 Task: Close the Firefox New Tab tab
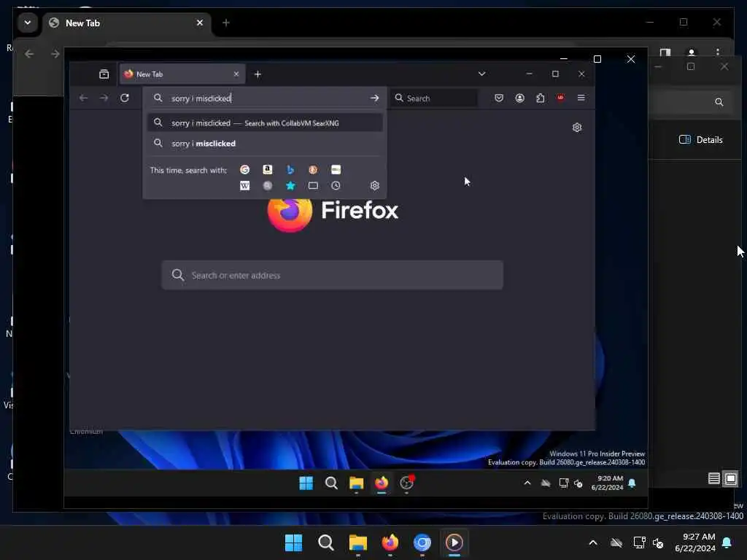(x=236, y=74)
